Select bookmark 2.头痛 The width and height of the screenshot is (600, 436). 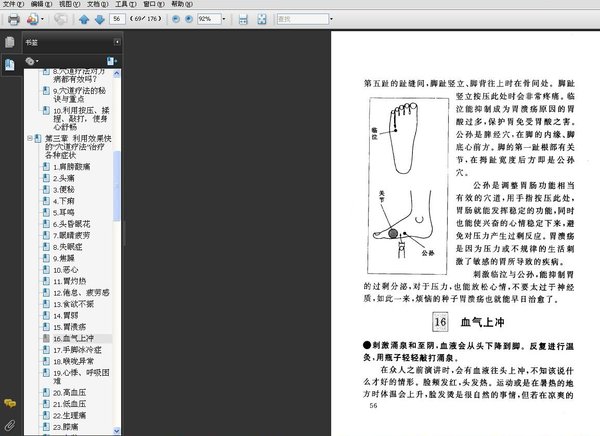point(64,178)
